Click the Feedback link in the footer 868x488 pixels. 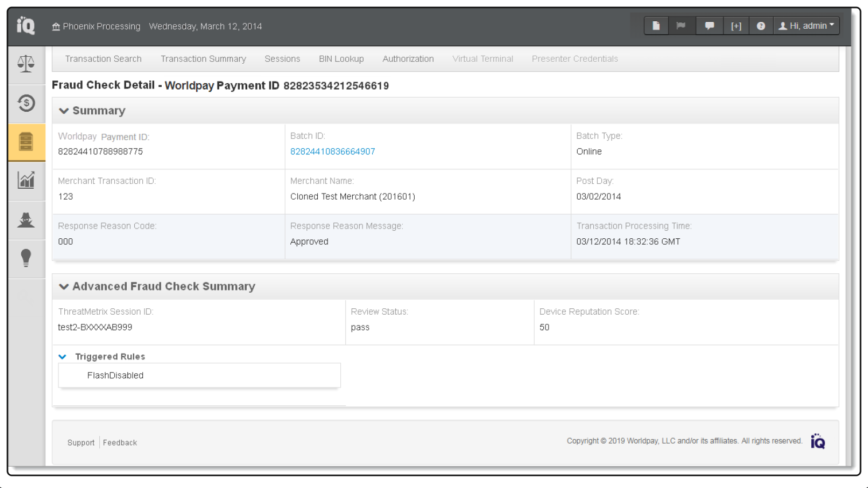click(x=119, y=442)
